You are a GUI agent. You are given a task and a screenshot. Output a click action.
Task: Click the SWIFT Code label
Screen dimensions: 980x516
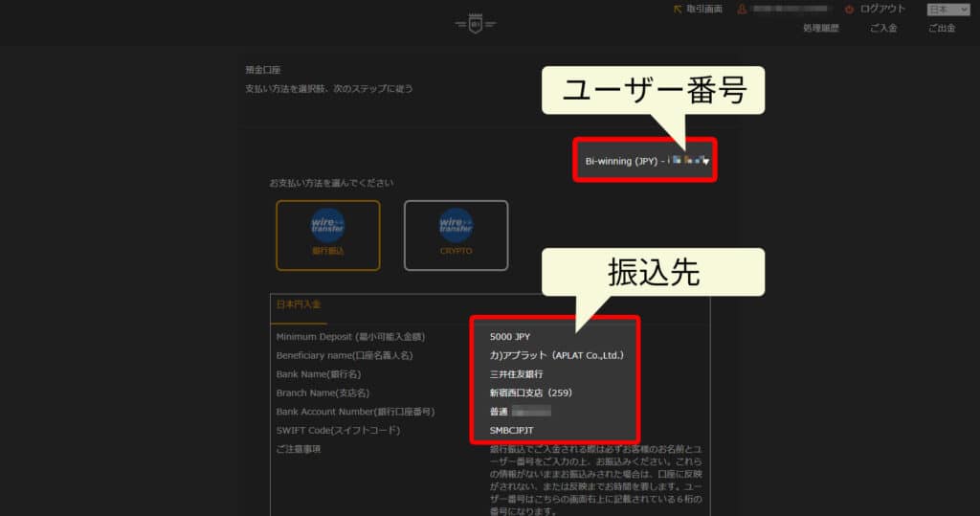coord(338,430)
